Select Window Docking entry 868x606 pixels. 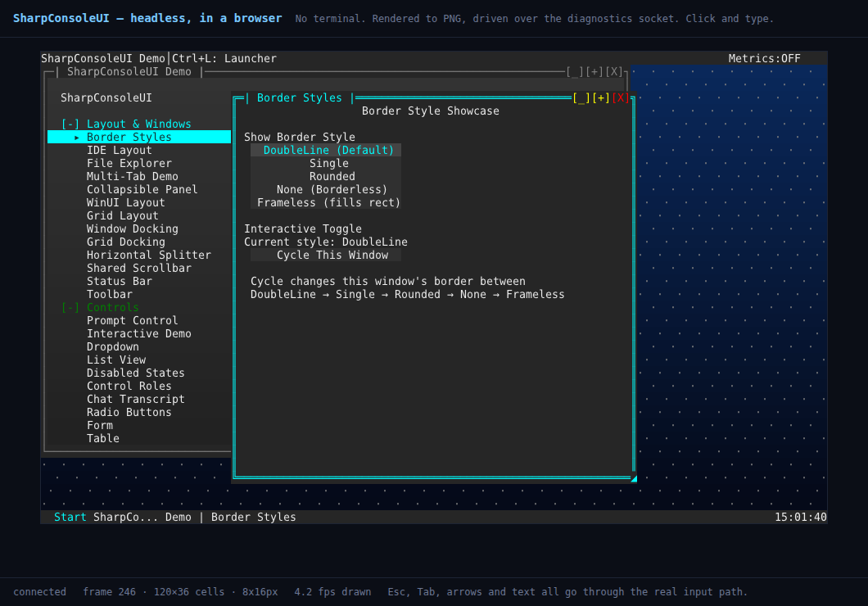(x=133, y=229)
